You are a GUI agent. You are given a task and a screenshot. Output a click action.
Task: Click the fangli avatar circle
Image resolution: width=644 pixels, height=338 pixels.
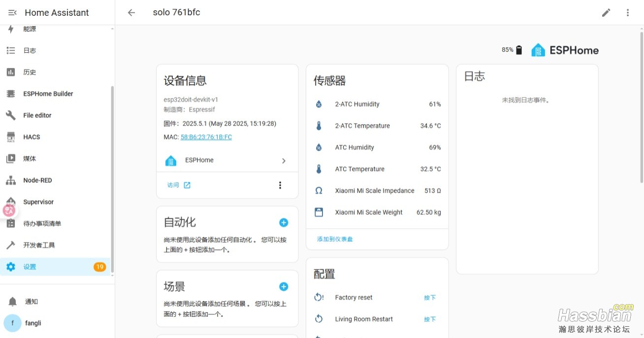pos(12,323)
